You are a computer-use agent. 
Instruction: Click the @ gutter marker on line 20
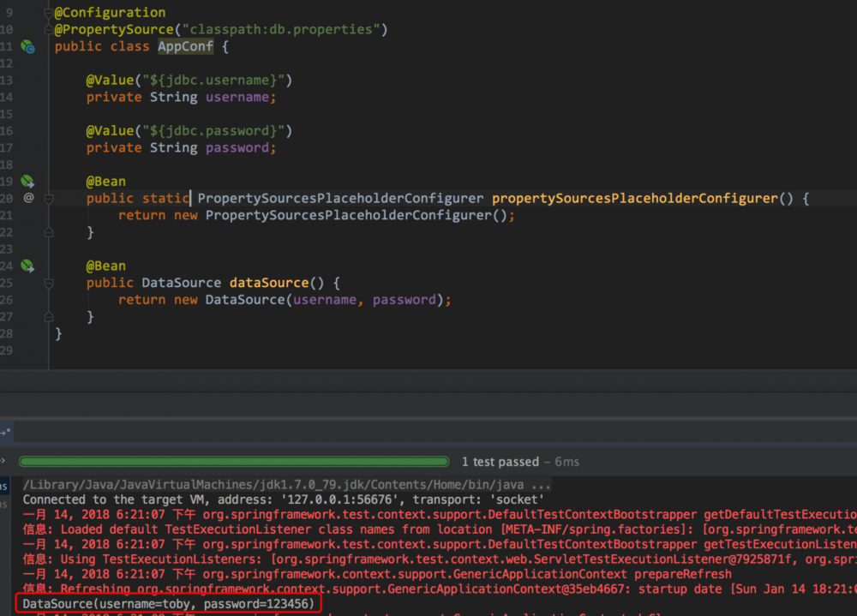[x=28, y=198]
